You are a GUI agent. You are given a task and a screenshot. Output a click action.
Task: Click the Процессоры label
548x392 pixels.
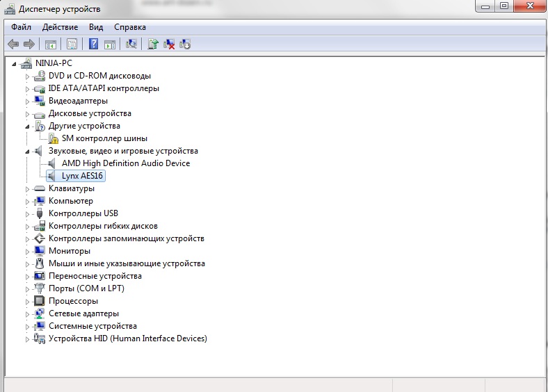coord(73,301)
